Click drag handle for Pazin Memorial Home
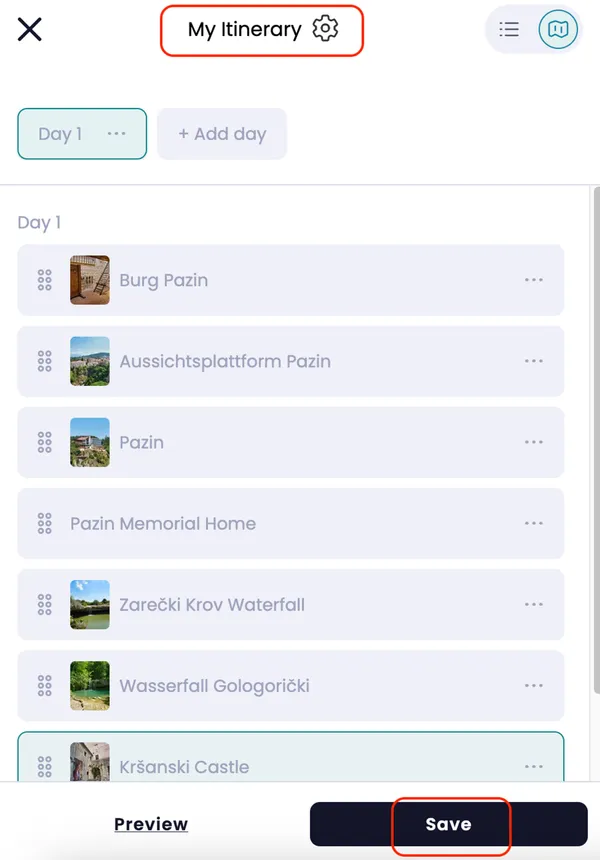Screen dimensions: 600x860 (x=44, y=523)
